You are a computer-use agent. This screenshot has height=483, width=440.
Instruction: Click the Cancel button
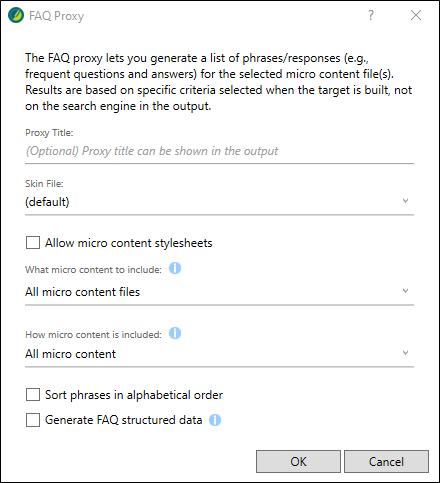pyautogui.click(x=386, y=462)
